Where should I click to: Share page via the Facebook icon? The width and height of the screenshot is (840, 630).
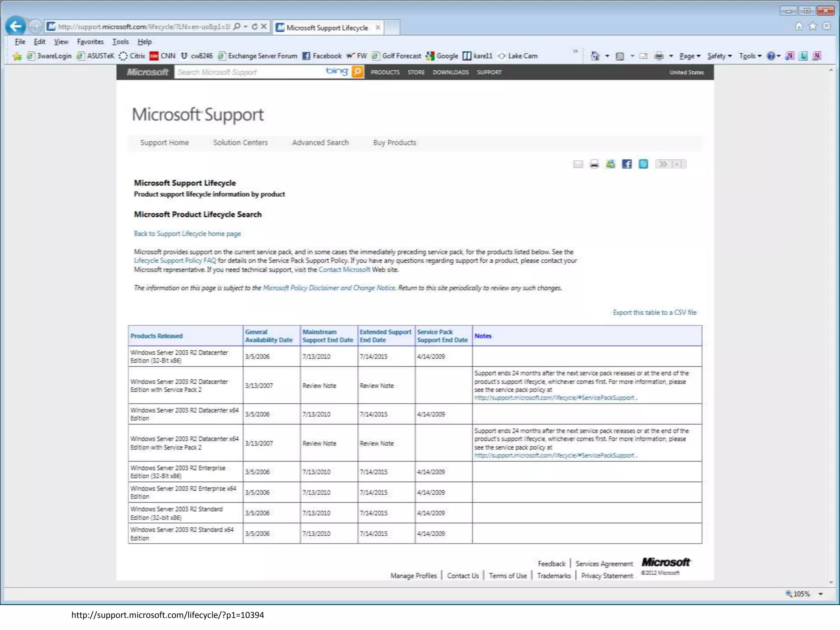pos(627,164)
